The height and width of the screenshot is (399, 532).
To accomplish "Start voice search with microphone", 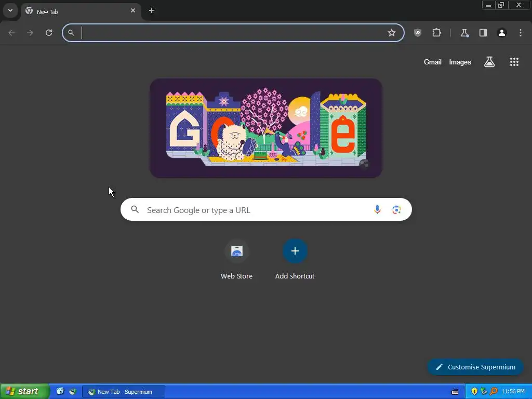I will 377,210.
